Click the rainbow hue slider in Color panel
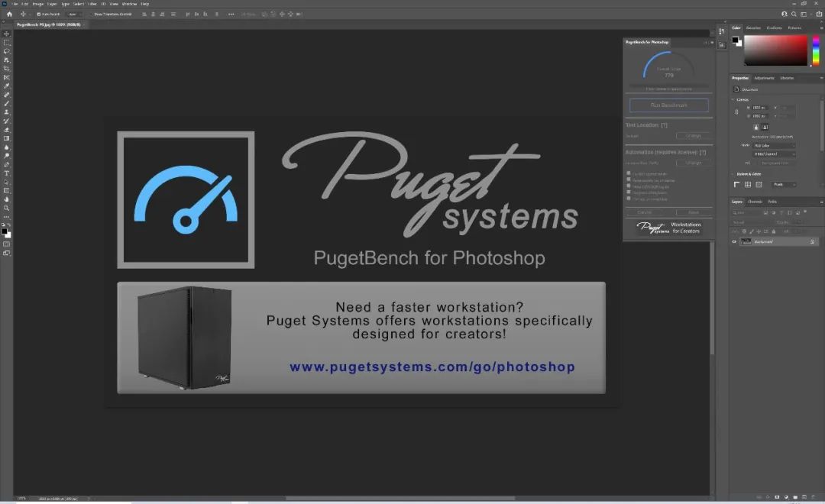825x504 pixels. pyautogui.click(x=814, y=50)
